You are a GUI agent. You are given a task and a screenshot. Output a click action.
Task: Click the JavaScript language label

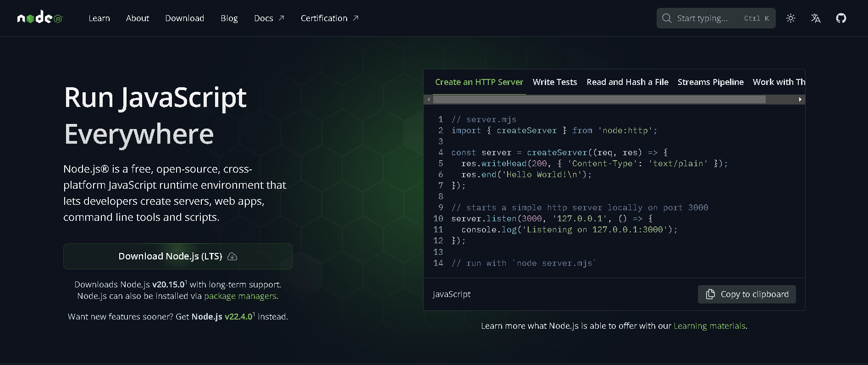(452, 294)
